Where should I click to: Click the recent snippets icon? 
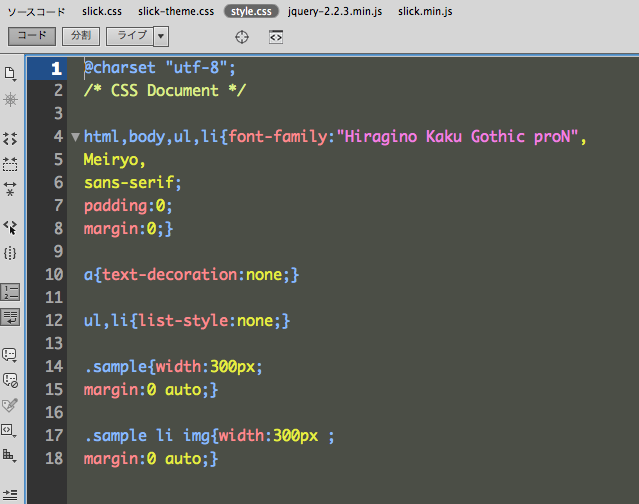pos(9,430)
